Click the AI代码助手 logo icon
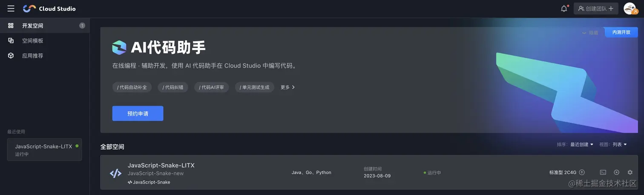 pyautogui.click(x=119, y=48)
